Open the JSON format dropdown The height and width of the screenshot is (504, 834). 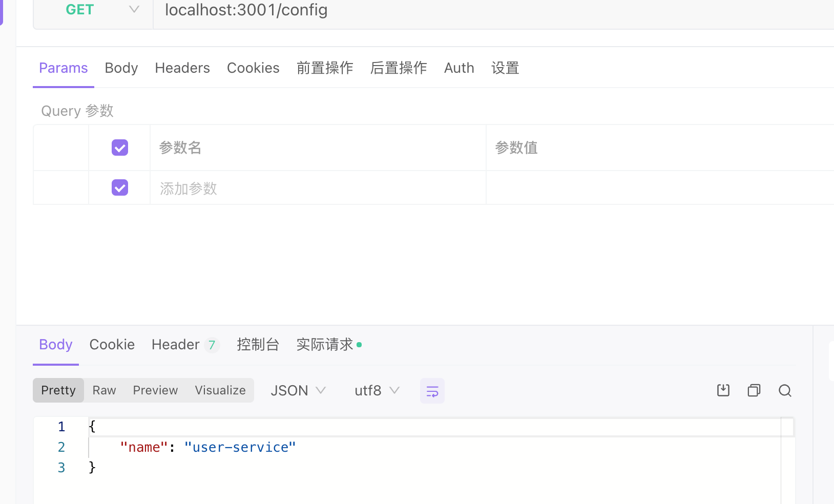(x=298, y=390)
